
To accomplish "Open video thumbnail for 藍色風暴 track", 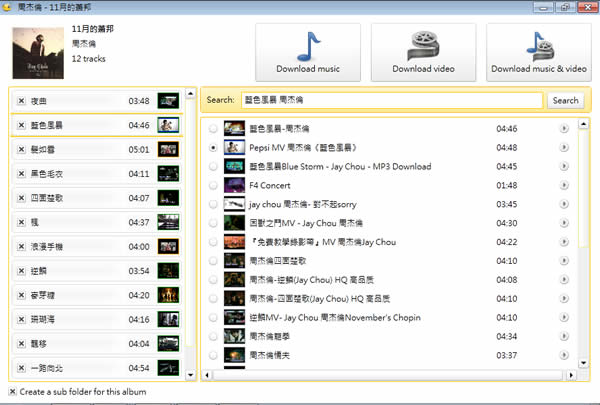I will pyautogui.click(x=168, y=125).
